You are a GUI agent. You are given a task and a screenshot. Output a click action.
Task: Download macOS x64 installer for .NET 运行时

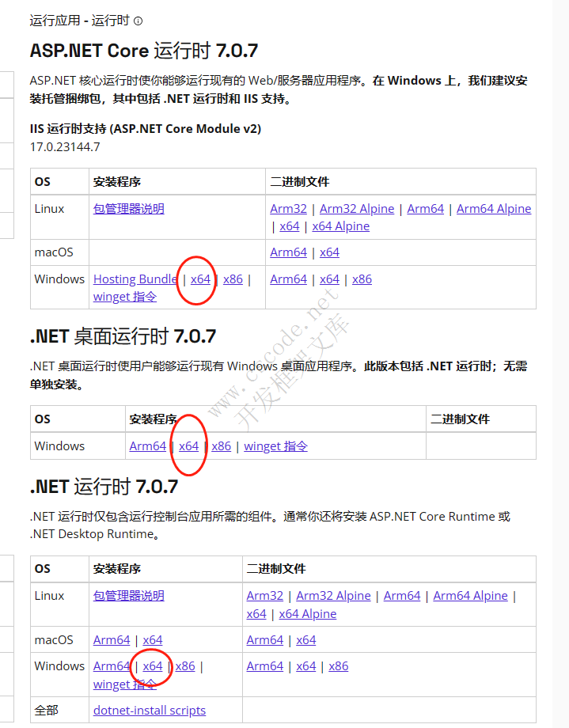tap(153, 640)
